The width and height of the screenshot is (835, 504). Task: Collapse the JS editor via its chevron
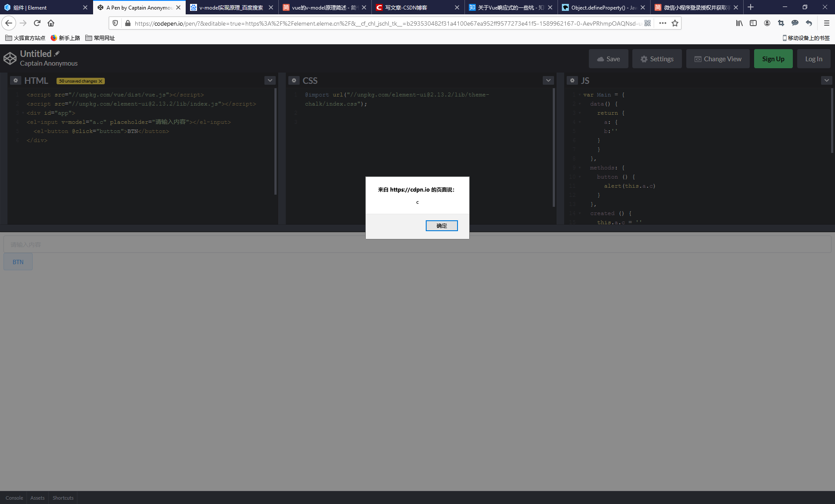[x=826, y=80]
